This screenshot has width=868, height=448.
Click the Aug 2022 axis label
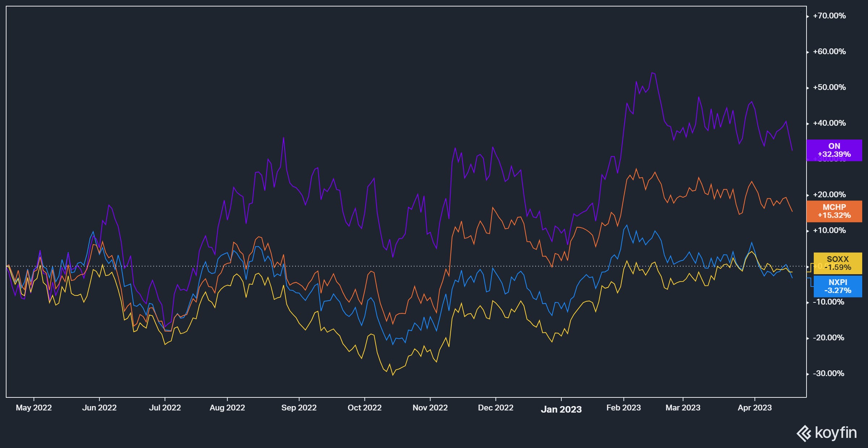pyautogui.click(x=227, y=408)
